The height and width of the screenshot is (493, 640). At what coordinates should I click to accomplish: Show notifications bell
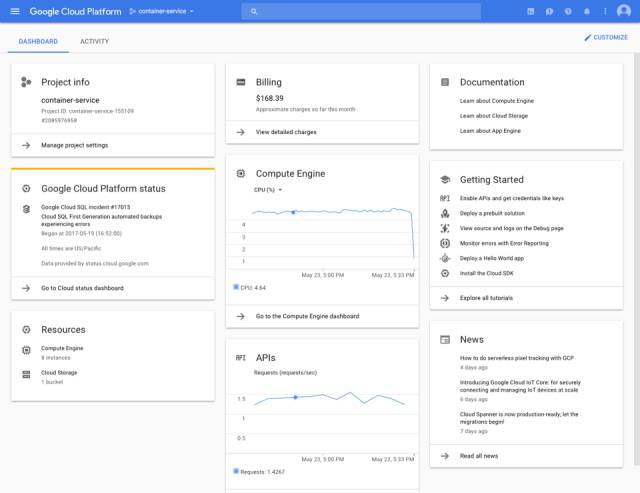point(586,11)
